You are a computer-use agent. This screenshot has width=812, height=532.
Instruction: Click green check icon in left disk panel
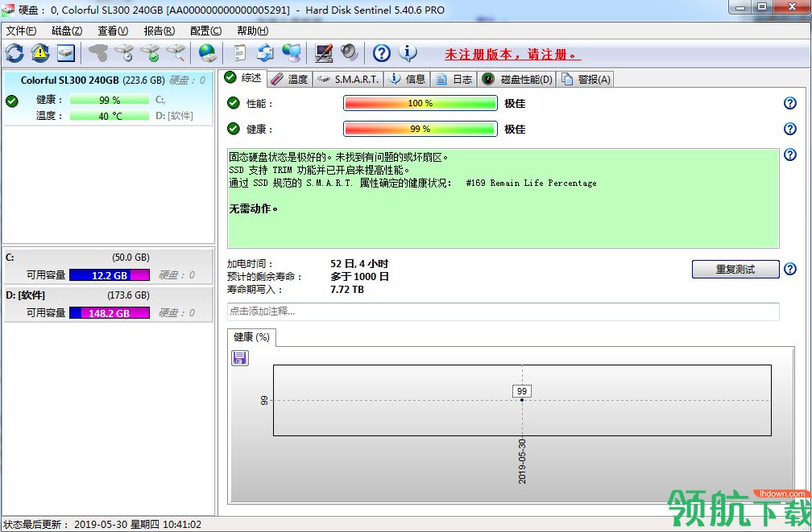click(x=12, y=101)
